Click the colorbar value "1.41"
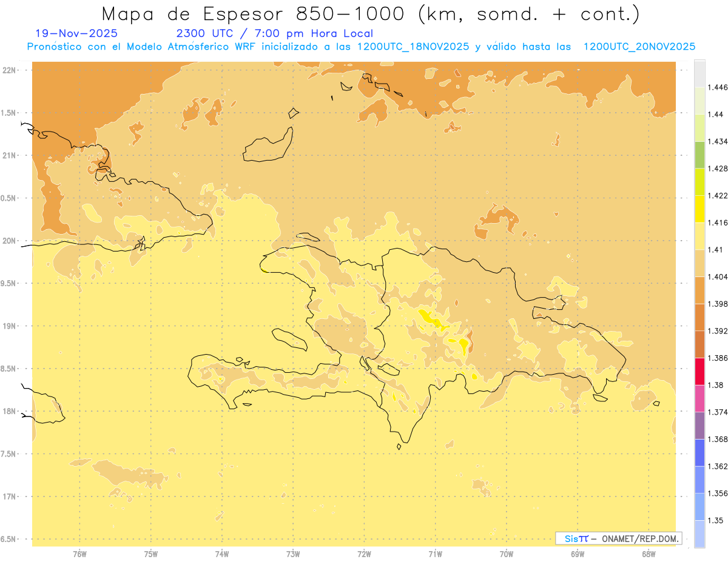Image resolution: width=728 pixels, height=562 pixels. coord(716,250)
